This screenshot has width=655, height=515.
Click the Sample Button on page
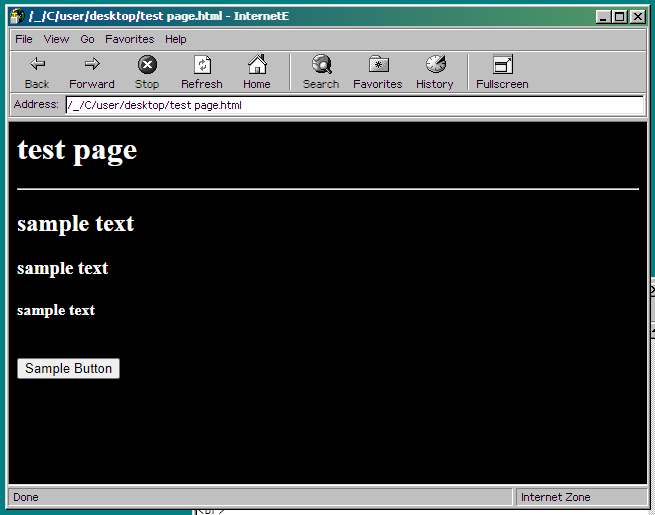pyautogui.click(x=69, y=368)
